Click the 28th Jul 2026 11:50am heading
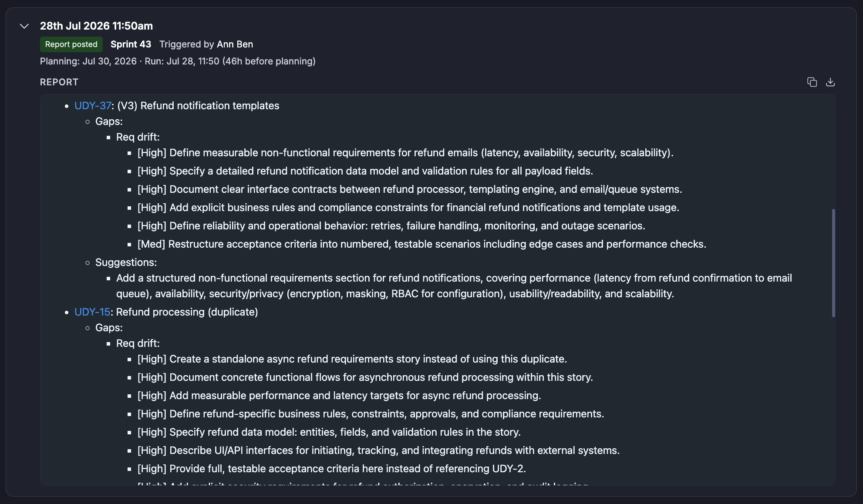The height and width of the screenshot is (504, 863). click(96, 26)
